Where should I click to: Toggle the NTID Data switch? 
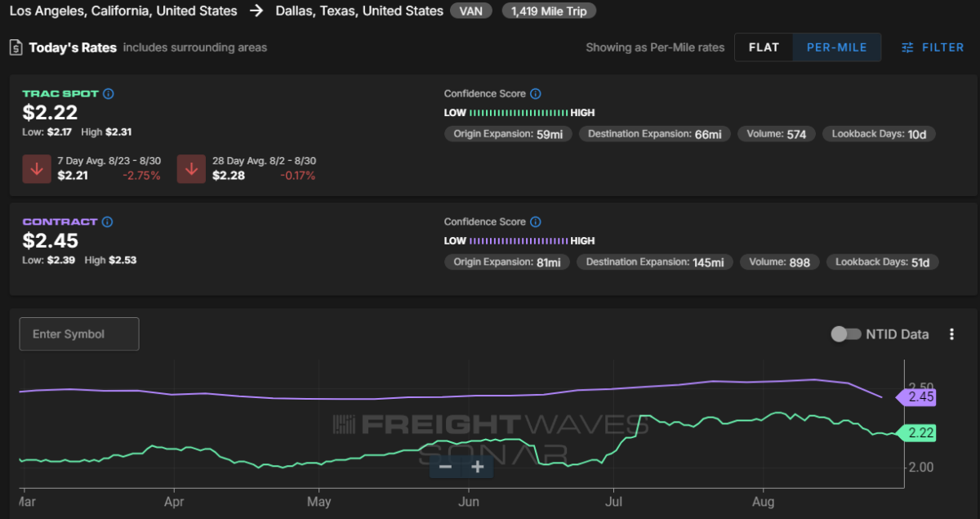coord(845,334)
